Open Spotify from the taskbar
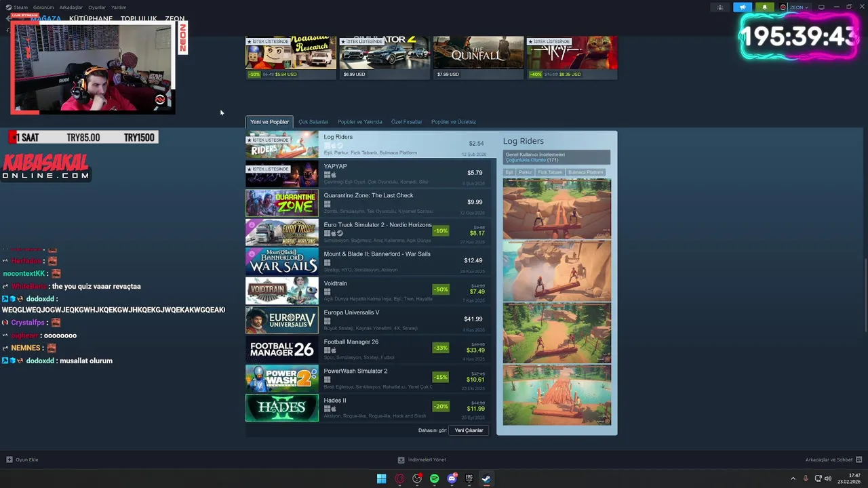Image resolution: width=868 pixels, height=488 pixels. coord(435,479)
